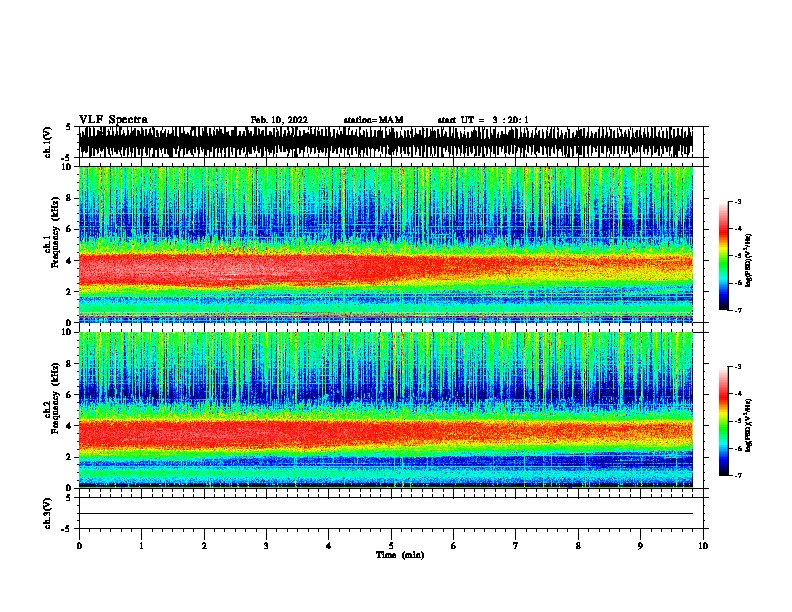Image resolution: width=792 pixels, height=612 pixels.
Task: Click the "Time (min)" axis label
Action: [x=400, y=555]
